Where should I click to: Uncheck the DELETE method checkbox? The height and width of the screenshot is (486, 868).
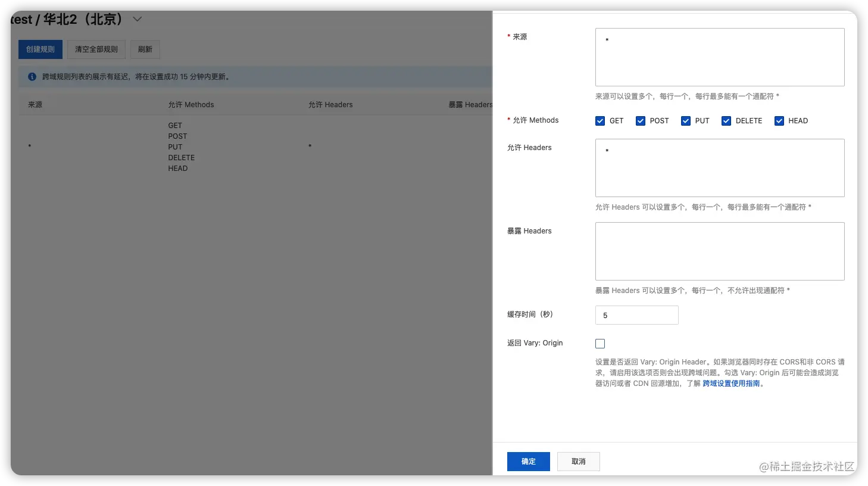[726, 121]
